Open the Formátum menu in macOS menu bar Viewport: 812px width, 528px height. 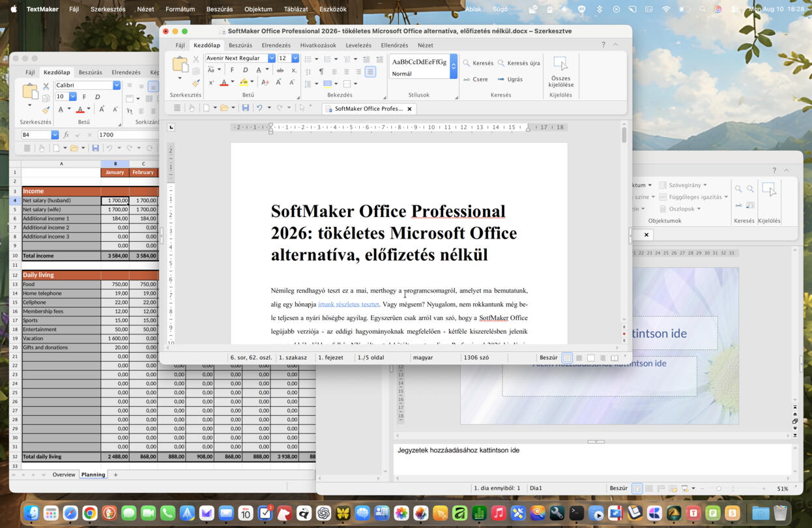(x=180, y=9)
